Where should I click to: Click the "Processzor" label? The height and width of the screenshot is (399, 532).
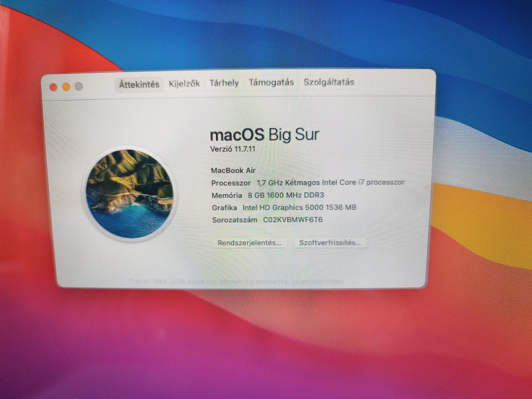(231, 183)
